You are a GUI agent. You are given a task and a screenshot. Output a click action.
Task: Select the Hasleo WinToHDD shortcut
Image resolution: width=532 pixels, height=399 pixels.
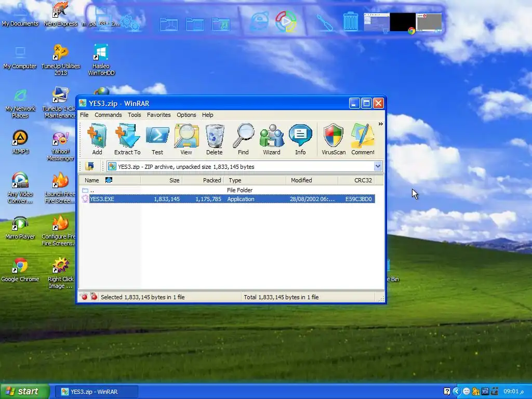tap(101, 60)
